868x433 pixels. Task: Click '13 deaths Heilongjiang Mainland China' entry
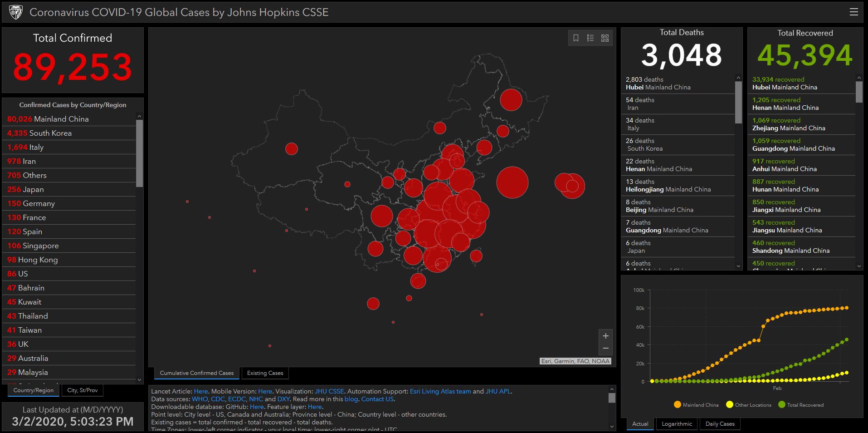pos(678,186)
